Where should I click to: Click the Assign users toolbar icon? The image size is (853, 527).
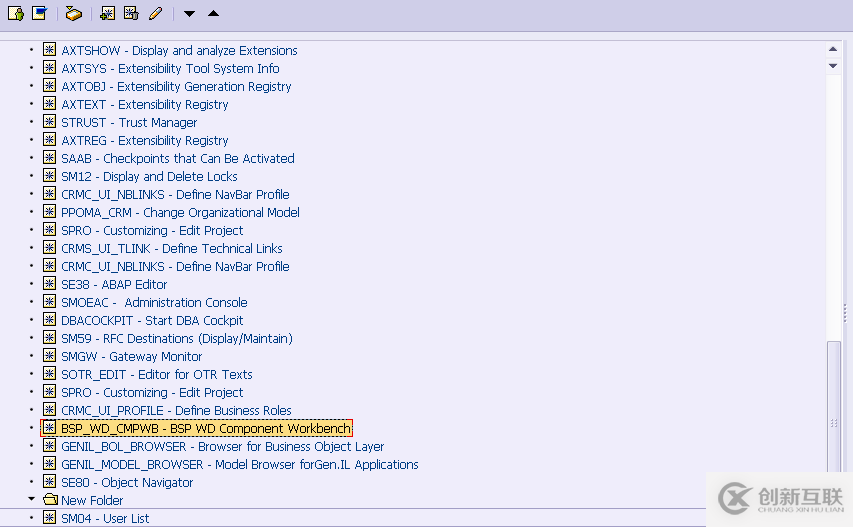(x=73, y=13)
